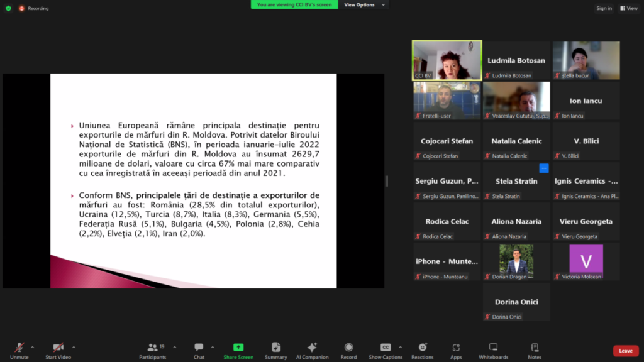Click the participant count number 19
The height and width of the screenshot is (362, 644).
pos(162,347)
